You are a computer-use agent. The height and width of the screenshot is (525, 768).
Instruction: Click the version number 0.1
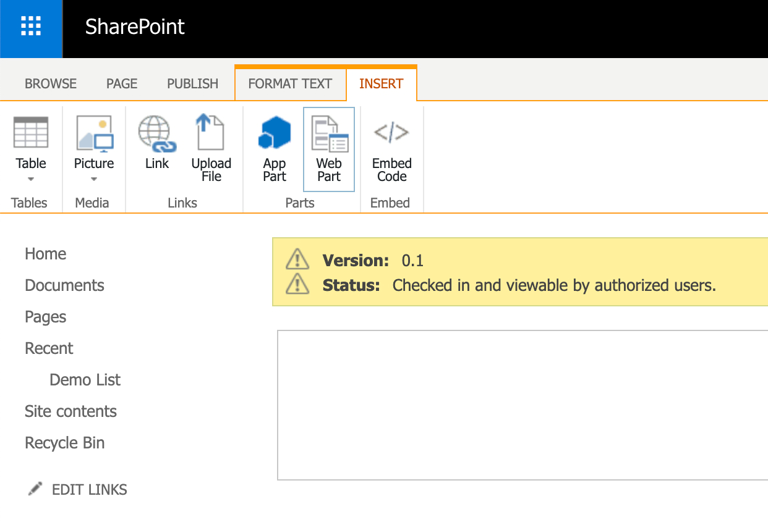click(412, 261)
